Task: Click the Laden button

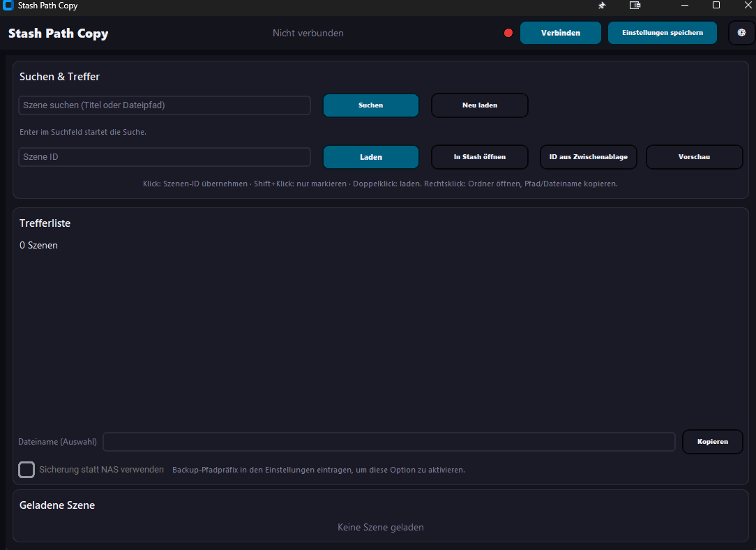Action: coord(371,157)
